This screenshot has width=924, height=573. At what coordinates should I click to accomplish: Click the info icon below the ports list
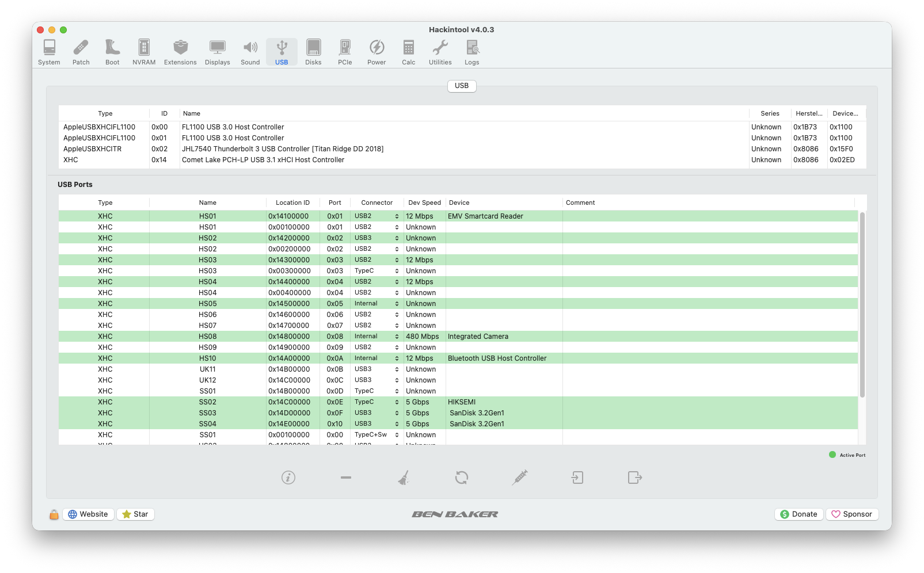pos(288,478)
